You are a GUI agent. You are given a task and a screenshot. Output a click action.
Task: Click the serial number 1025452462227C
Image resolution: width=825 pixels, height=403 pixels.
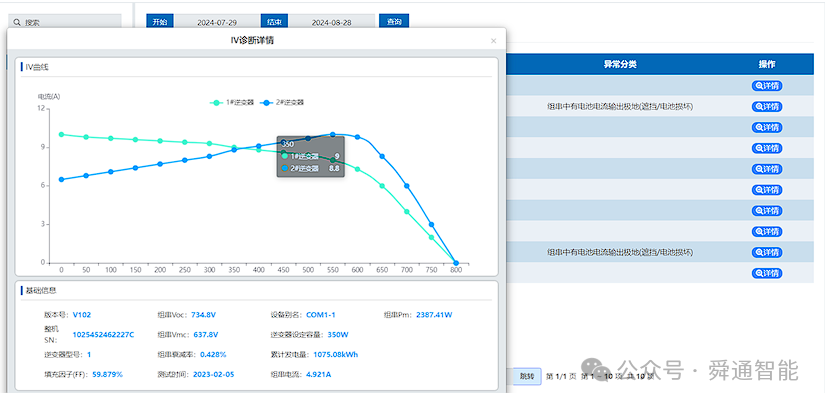[x=103, y=334]
